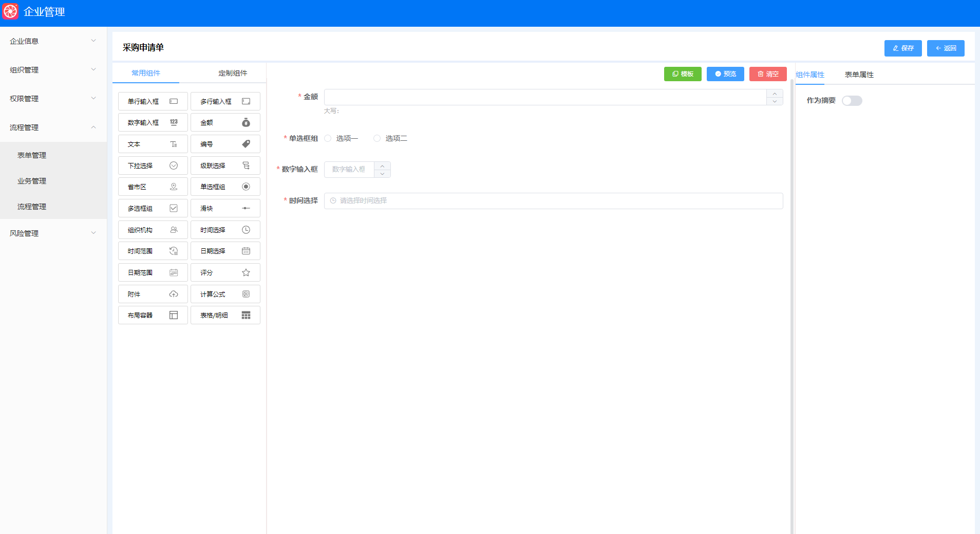Click the 返回 button
980x534 pixels.
[946, 48]
